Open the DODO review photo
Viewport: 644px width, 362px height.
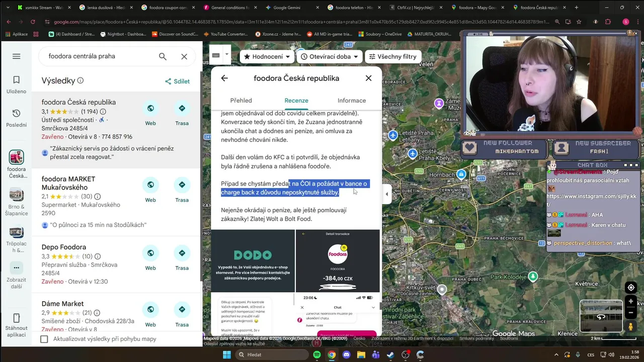(253, 261)
